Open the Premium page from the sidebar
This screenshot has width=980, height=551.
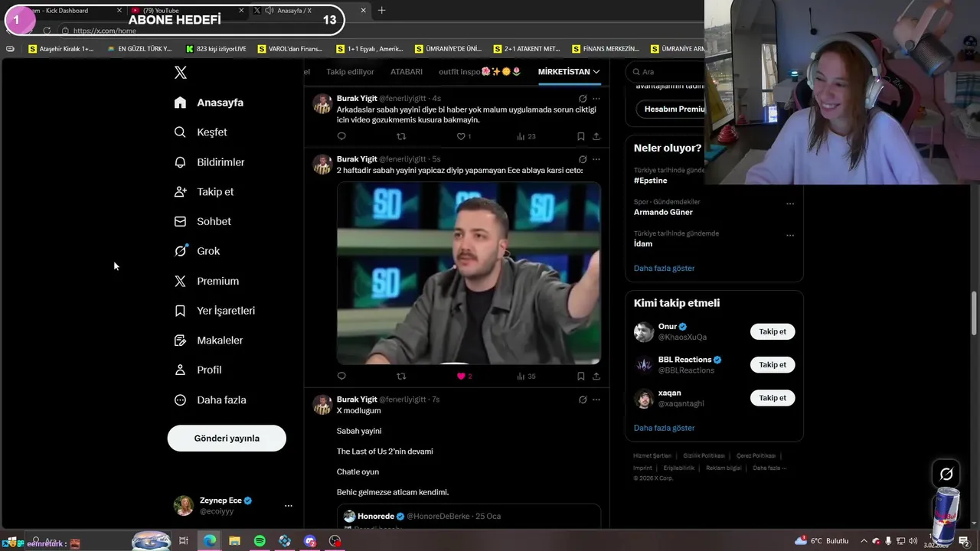(207, 281)
